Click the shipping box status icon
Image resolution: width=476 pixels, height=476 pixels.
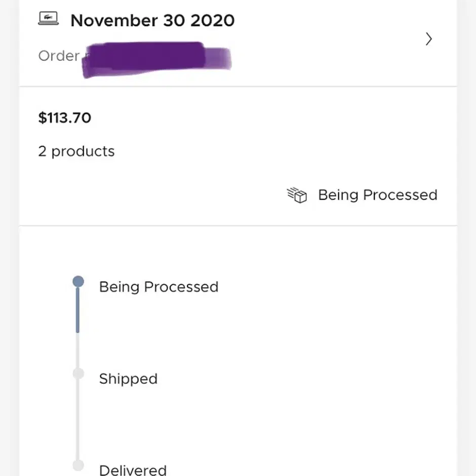pos(297,195)
